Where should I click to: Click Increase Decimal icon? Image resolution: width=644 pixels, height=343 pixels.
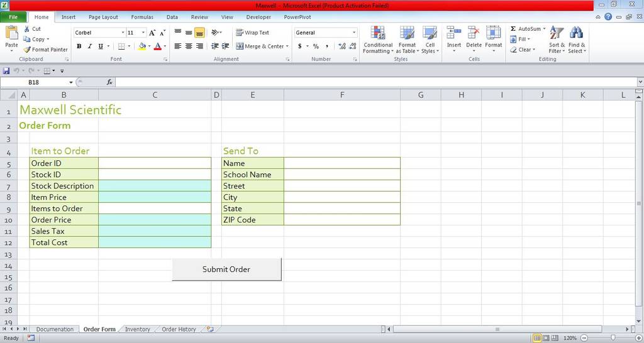pyautogui.click(x=341, y=46)
